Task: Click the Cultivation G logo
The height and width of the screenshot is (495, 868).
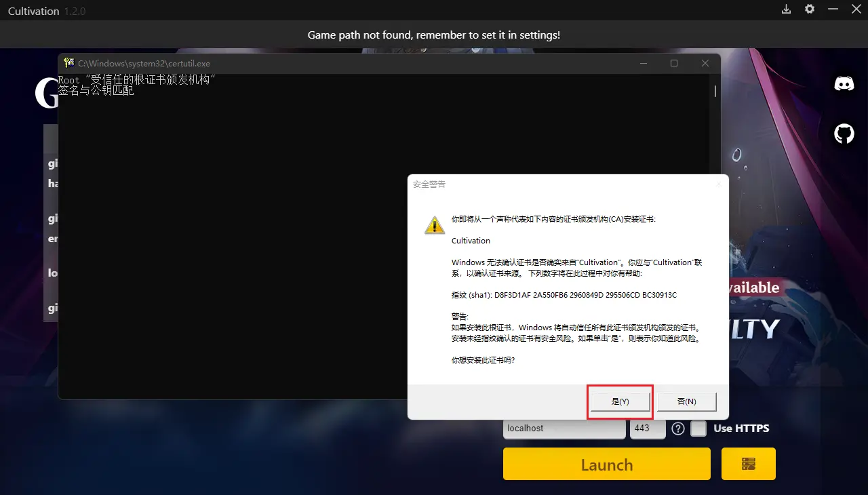Action: pyautogui.click(x=46, y=92)
